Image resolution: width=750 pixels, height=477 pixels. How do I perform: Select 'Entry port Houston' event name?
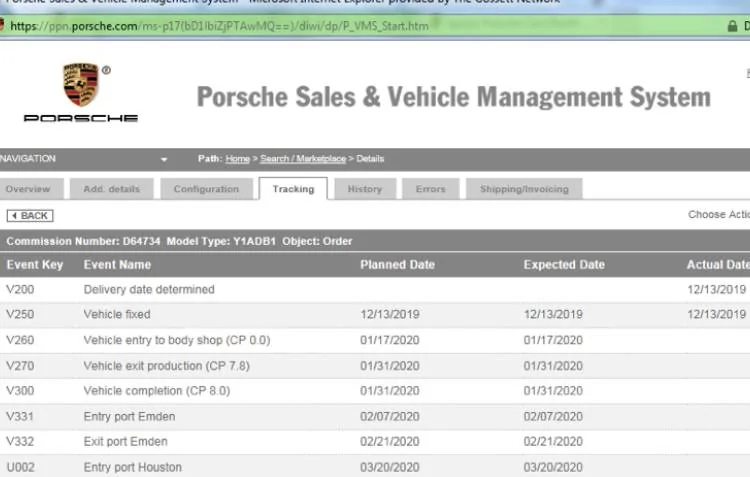pos(132,467)
